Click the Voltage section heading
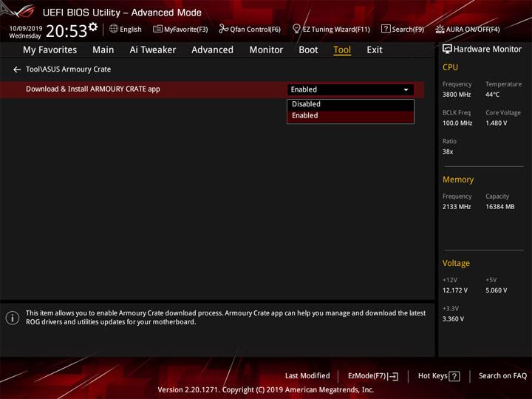532x399 pixels. 456,263
